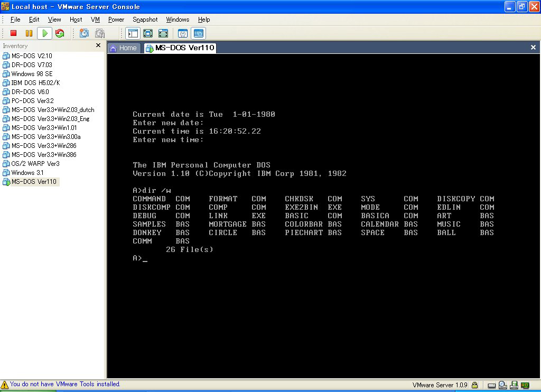The image size is (541, 392).
Task: Click the '26 File(s)' line in console
Action: [190, 249]
